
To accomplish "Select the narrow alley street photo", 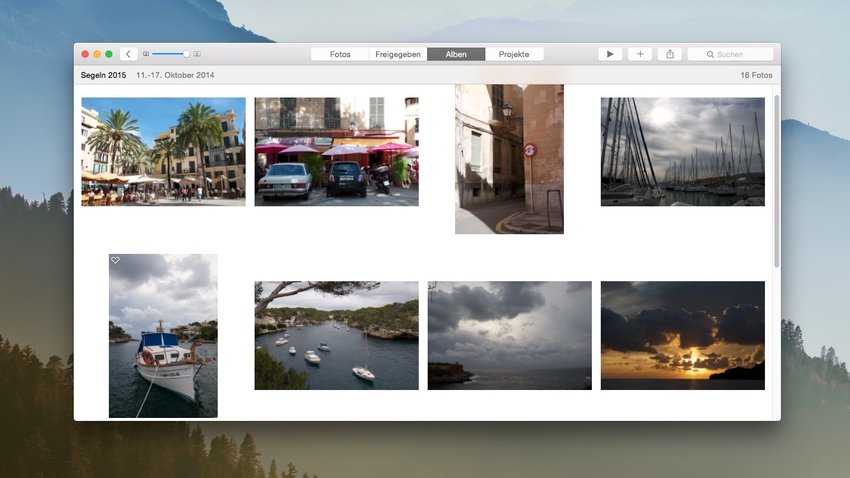I will [510, 159].
